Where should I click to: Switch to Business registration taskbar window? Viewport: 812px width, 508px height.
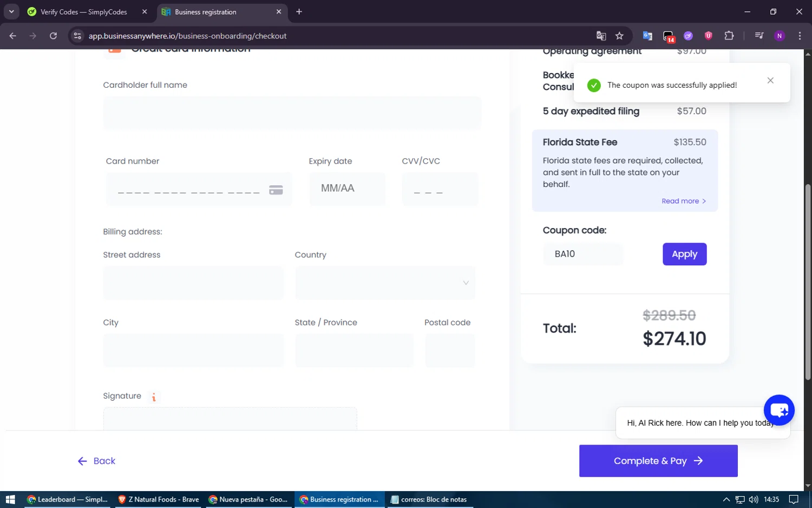[x=339, y=499]
